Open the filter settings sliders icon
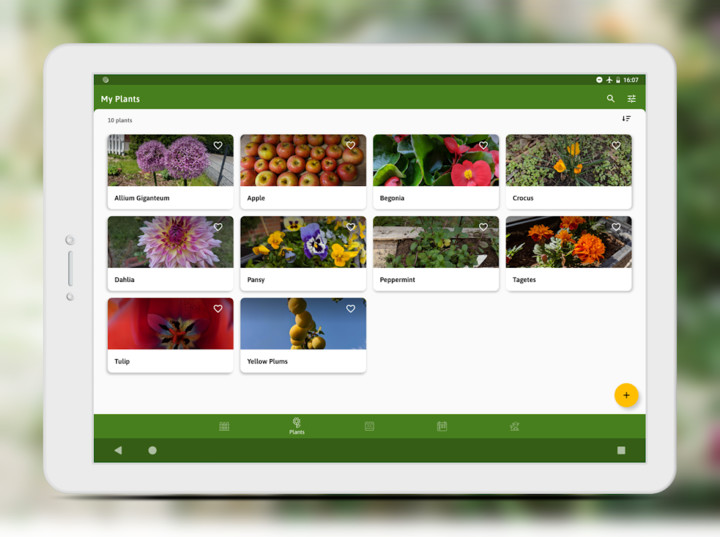 [x=632, y=99]
